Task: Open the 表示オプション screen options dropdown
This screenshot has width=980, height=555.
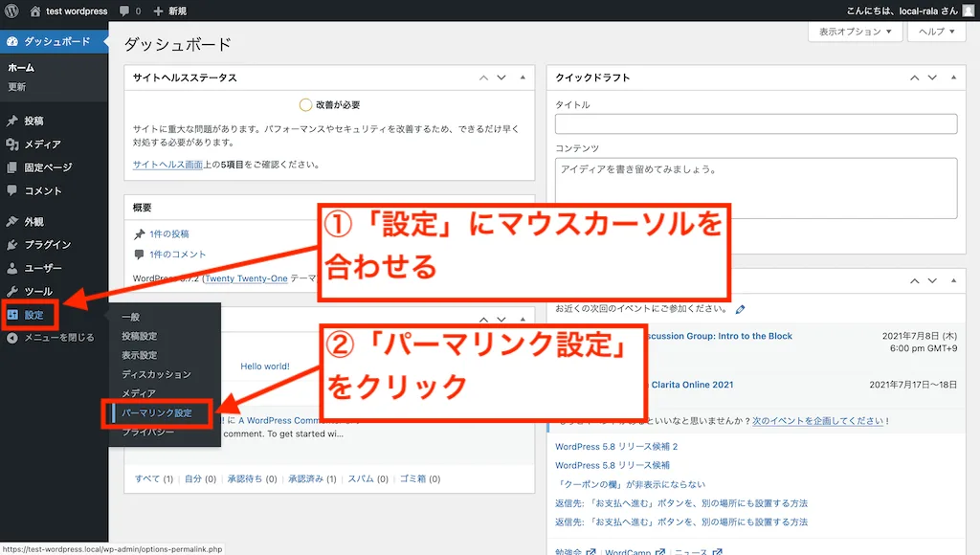Action: pos(855,32)
